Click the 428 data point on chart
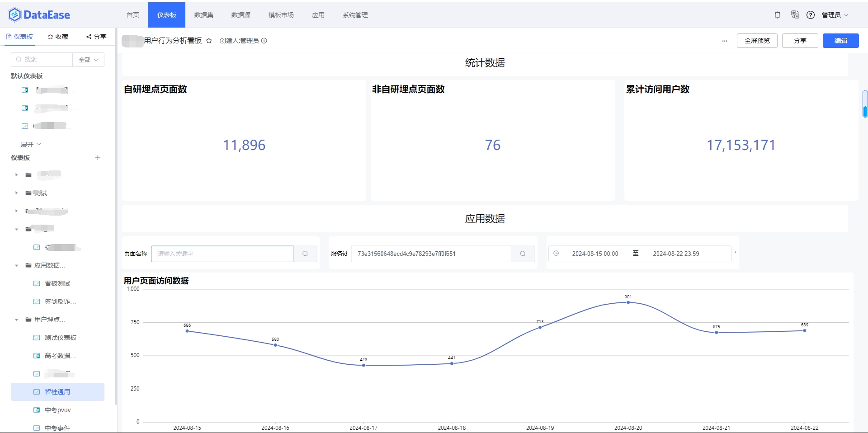The width and height of the screenshot is (868, 433). pyautogui.click(x=363, y=365)
